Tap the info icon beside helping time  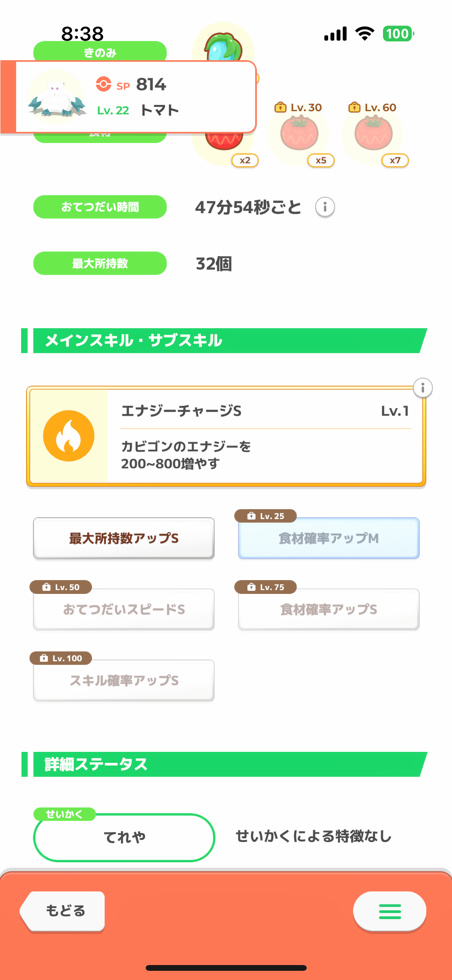[x=325, y=207]
